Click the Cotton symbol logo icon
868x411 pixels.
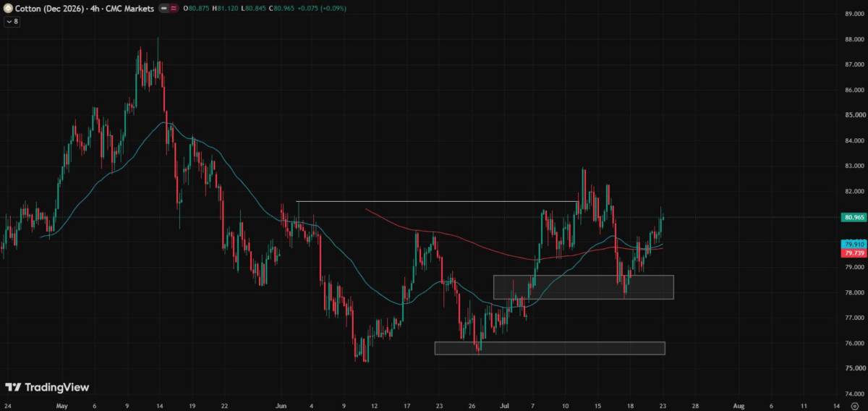[7, 8]
